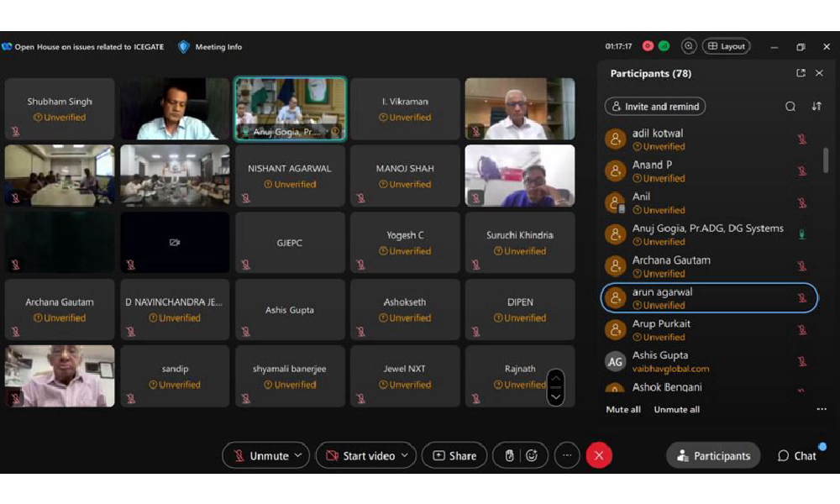Open the emoji reactions button
This screenshot has height=504, width=840.
(532, 455)
